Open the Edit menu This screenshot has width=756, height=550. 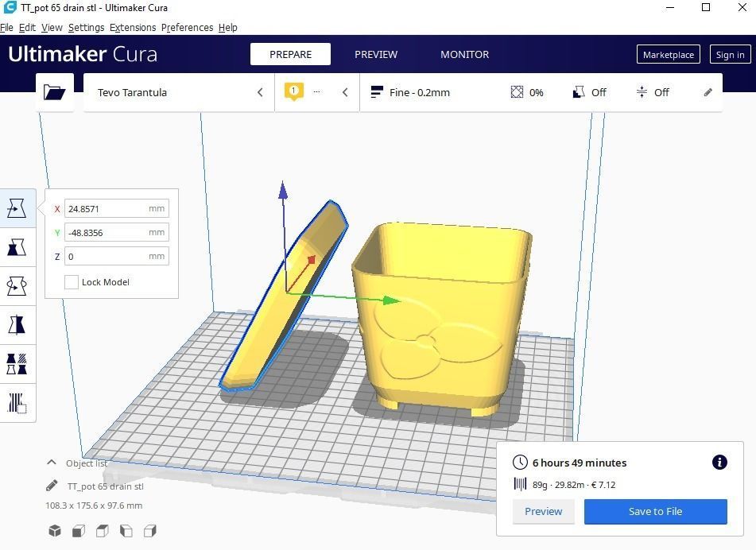[x=27, y=28]
